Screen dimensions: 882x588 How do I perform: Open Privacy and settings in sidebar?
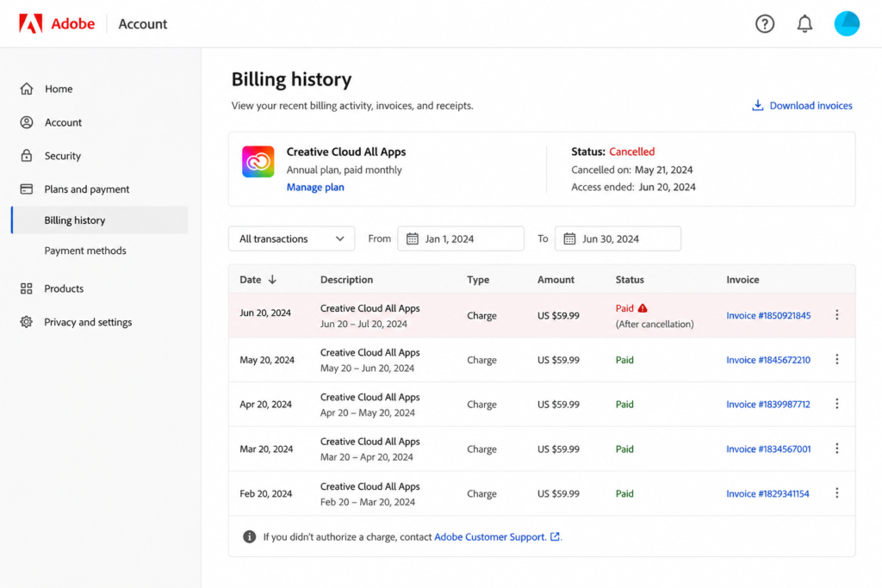(88, 322)
